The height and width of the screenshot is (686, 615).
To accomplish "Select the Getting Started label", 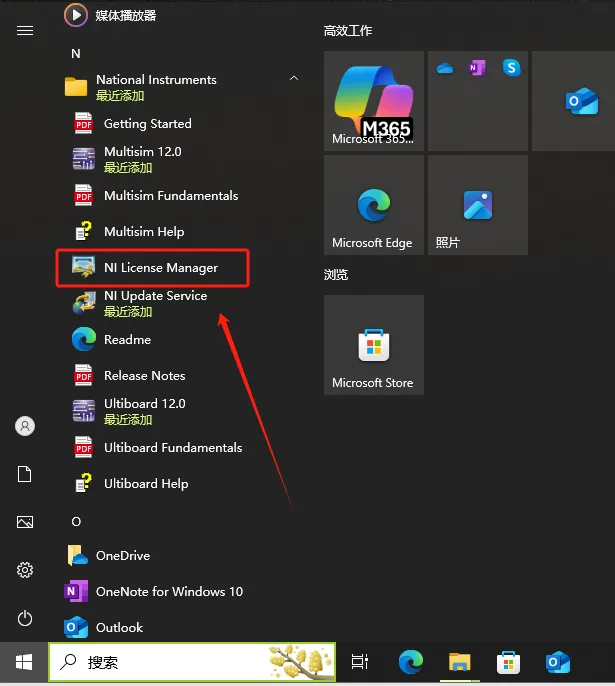I will [x=147, y=124].
